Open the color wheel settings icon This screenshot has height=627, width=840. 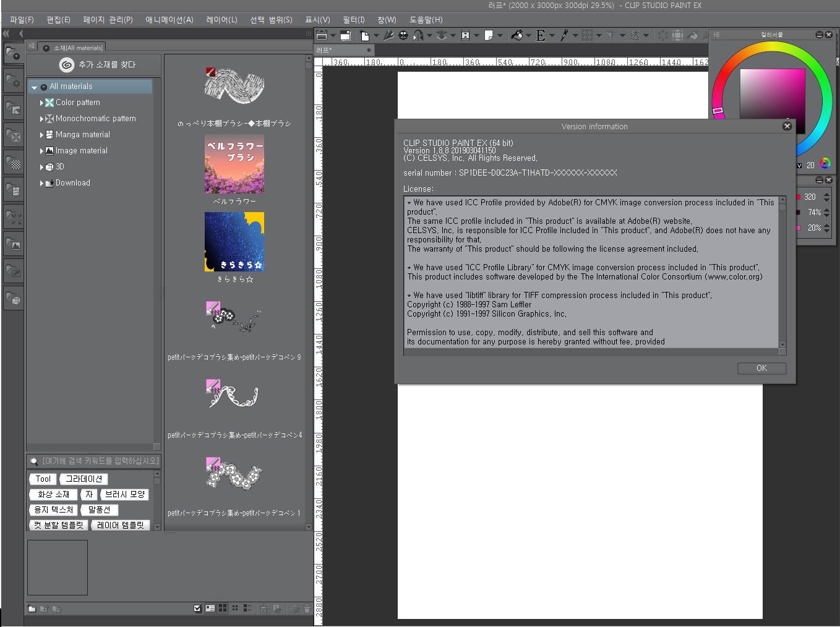click(x=825, y=164)
